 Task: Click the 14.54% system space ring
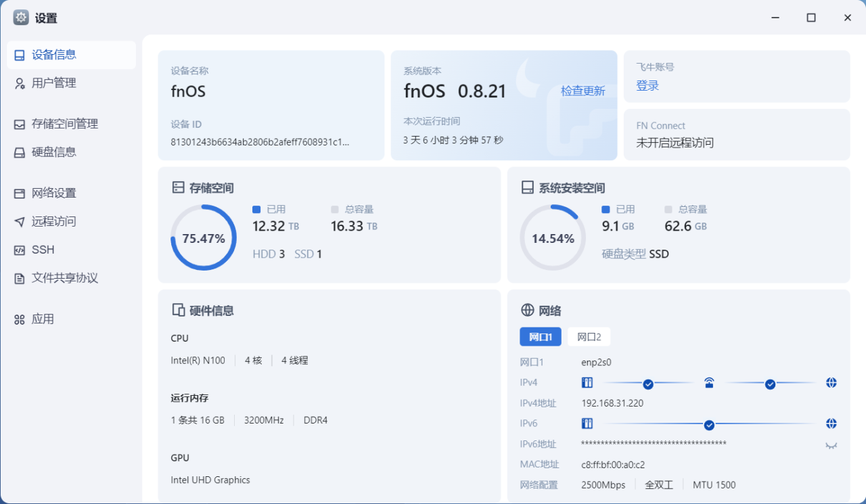coord(553,238)
